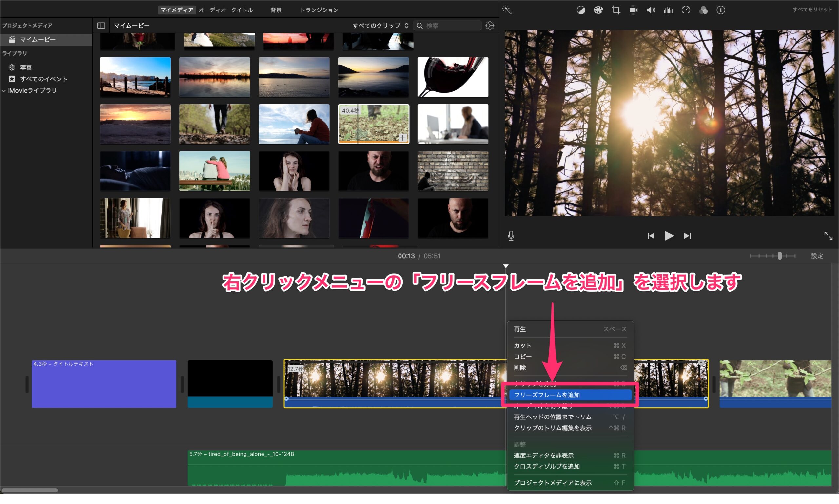Image resolution: width=839 pixels, height=504 pixels.
Task: Open the color balance tool
Action: pyautogui.click(x=581, y=10)
